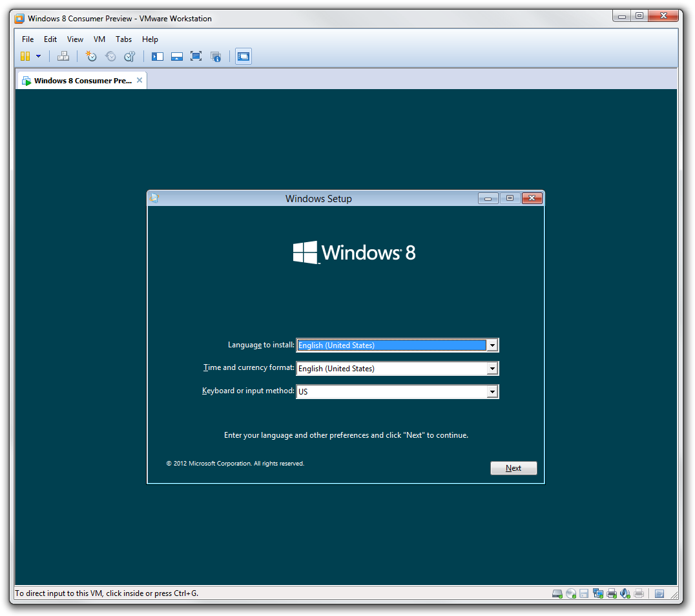Open the power options arrow beside Pause
Image resolution: width=695 pixels, height=616 pixels.
coord(39,56)
